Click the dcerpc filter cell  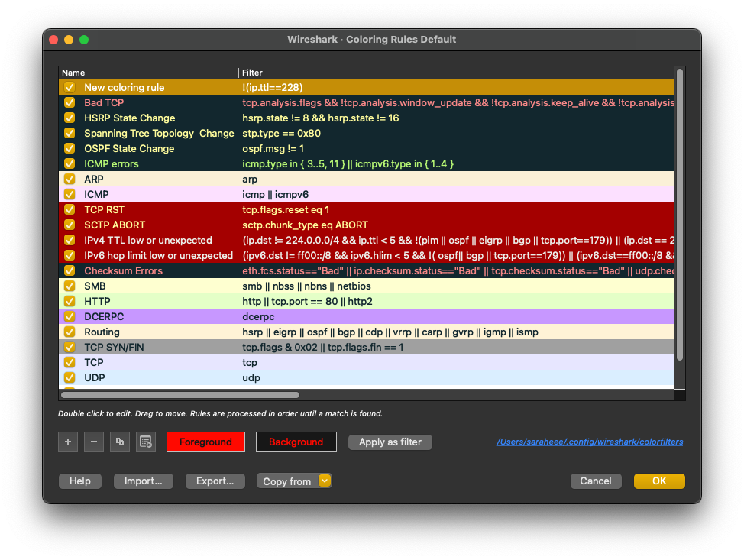258,316
